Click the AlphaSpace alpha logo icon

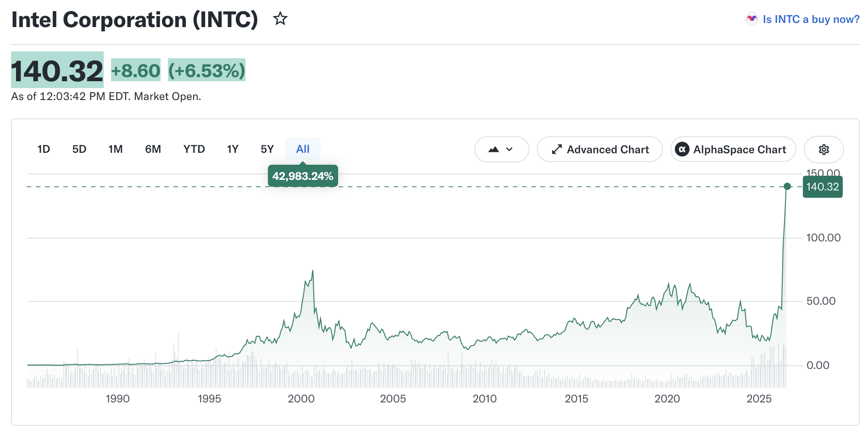coord(682,149)
